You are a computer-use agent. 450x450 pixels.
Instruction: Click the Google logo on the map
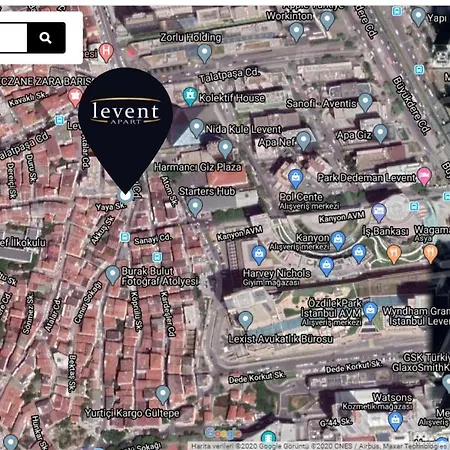click(223, 433)
